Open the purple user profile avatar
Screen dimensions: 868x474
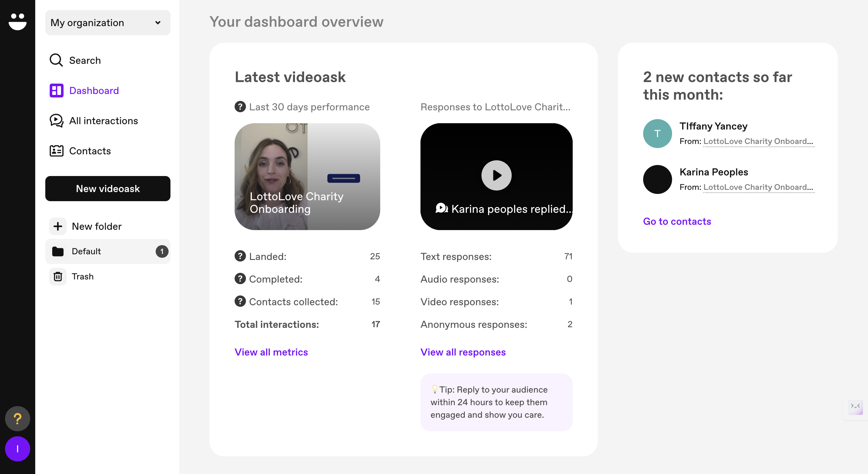[x=18, y=449]
